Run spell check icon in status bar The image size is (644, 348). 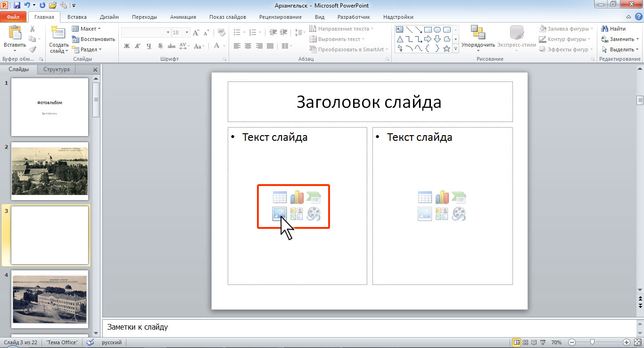91,342
